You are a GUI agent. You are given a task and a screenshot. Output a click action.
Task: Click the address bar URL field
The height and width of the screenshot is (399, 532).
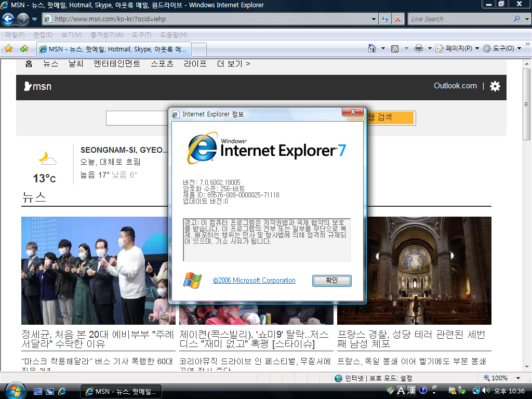point(207,19)
